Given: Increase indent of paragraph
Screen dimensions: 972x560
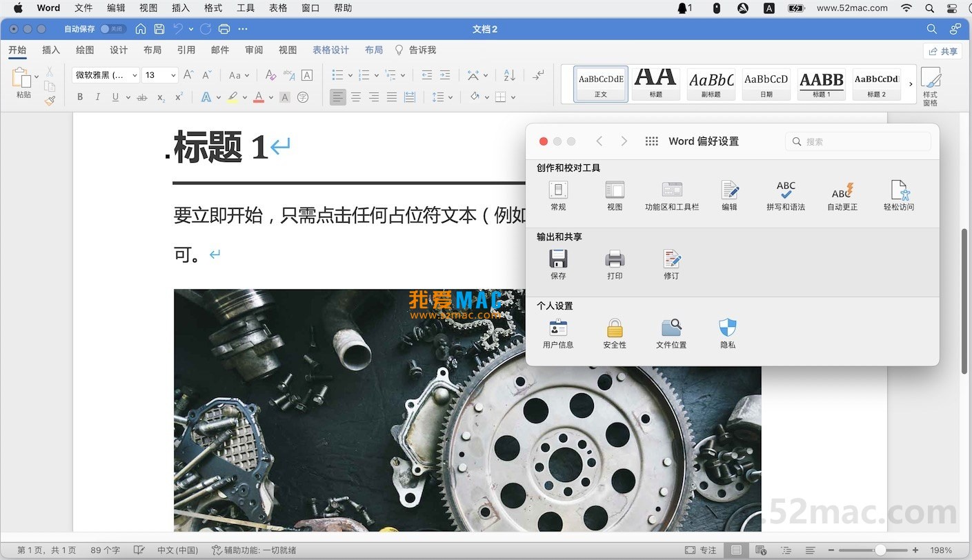Looking at the screenshot, I should [445, 75].
